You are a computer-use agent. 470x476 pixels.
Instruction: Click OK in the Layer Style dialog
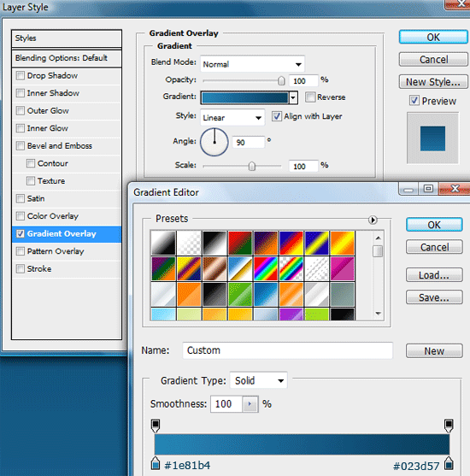[433, 37]
